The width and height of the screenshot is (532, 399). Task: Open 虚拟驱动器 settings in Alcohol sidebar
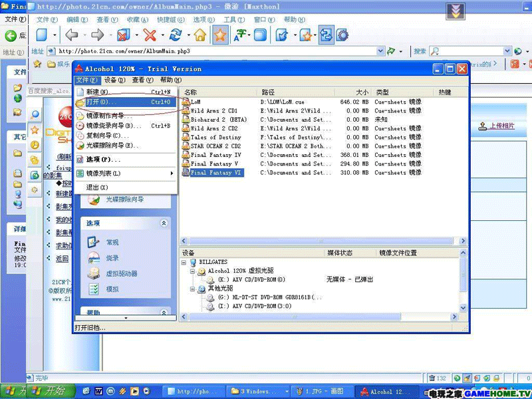pyautogui.click(x=121, y=273)
